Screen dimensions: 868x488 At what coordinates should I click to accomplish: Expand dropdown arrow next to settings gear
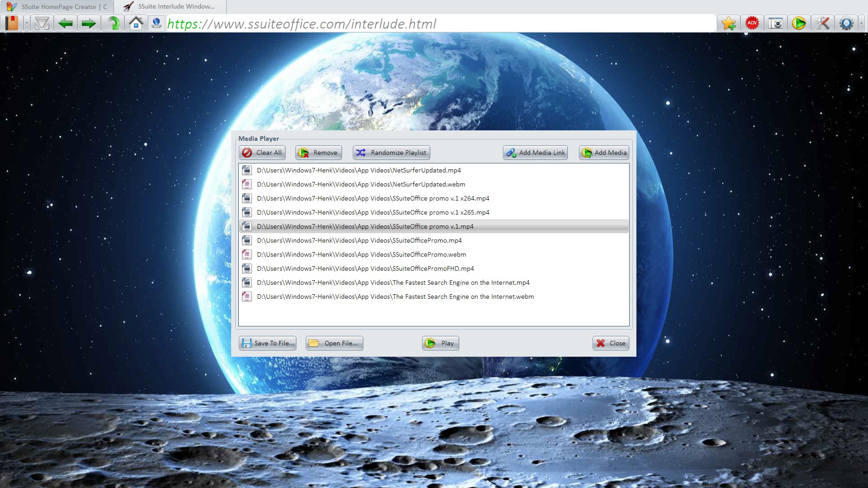pos(861,24)
